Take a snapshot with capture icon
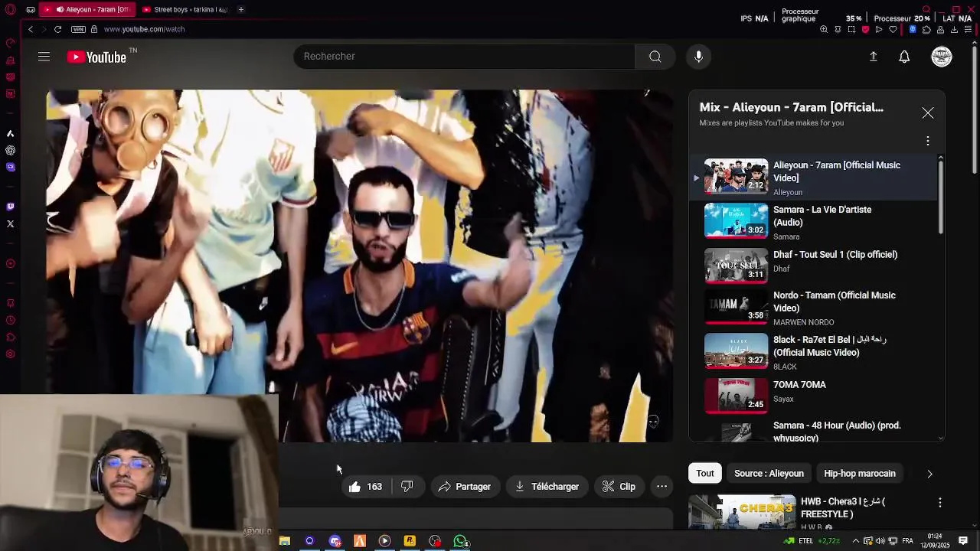The width and height of the screenshot is (980, 551). tap(851, 30)
